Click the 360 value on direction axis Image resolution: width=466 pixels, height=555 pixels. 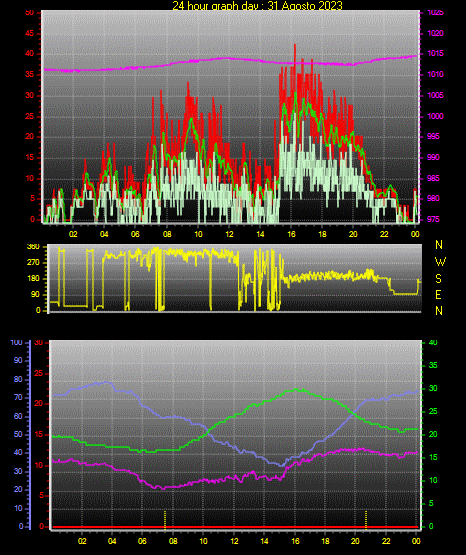point(33,247)
